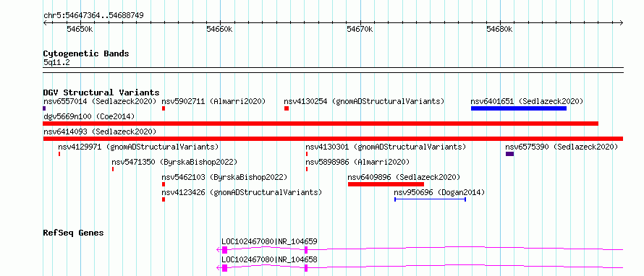Select the blue nsv6401651 variant bar
This screenshot has width=644, height=276.
click(519, 108)
